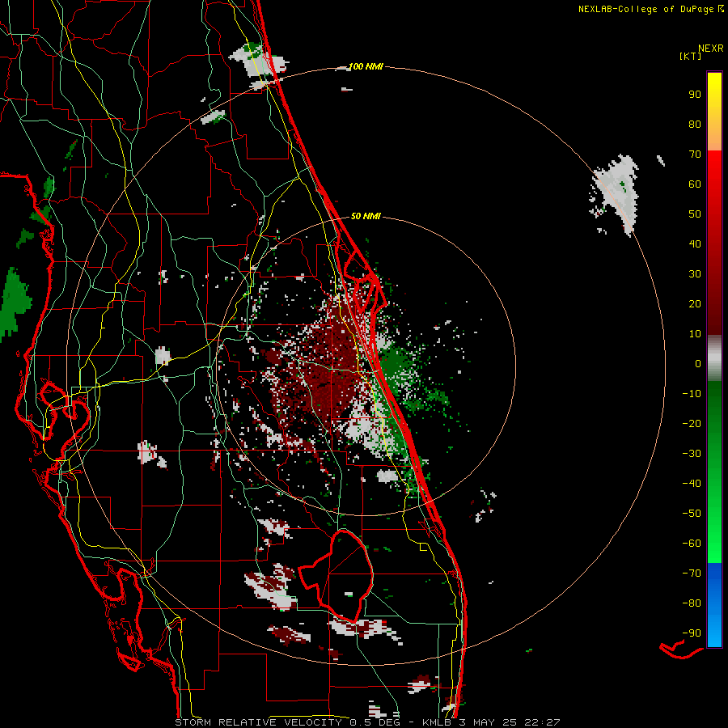The image size is (728, 728).
Task: Click the -10 scale value
Action: pos(692,394)
